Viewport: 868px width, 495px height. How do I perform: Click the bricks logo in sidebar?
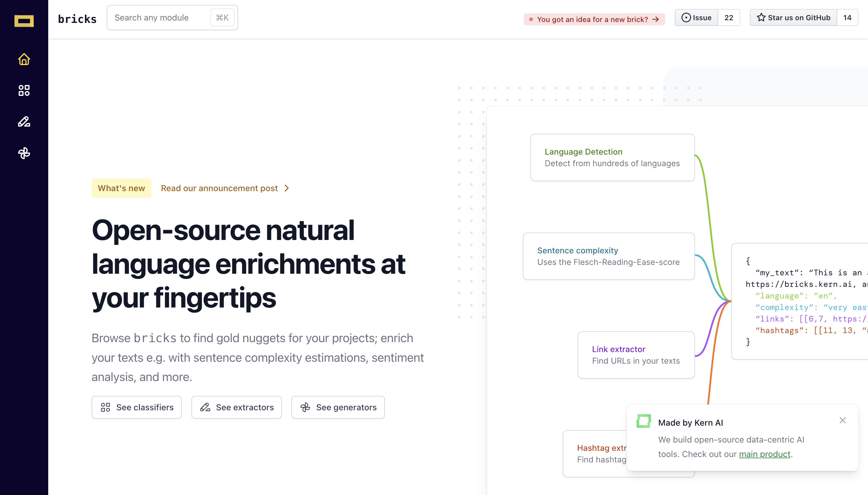[x=24, y=21]
